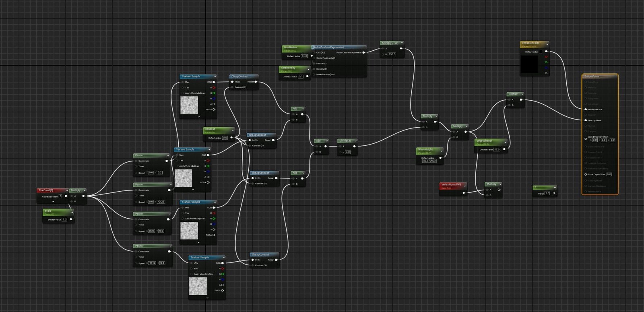This screenshot has height=312, width=644.
Task: Toggle the Multiply(,150) node chevron
Action: coord(401,43)
